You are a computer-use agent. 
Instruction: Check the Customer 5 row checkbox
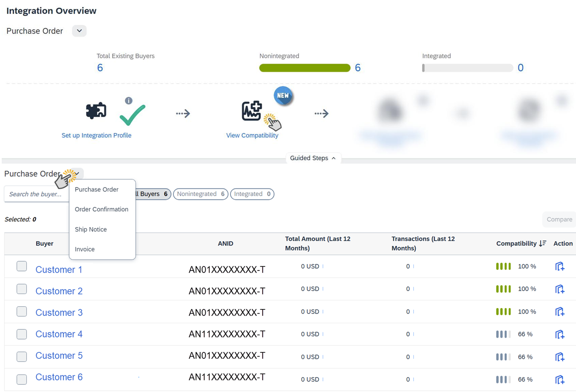click(22, 357)
